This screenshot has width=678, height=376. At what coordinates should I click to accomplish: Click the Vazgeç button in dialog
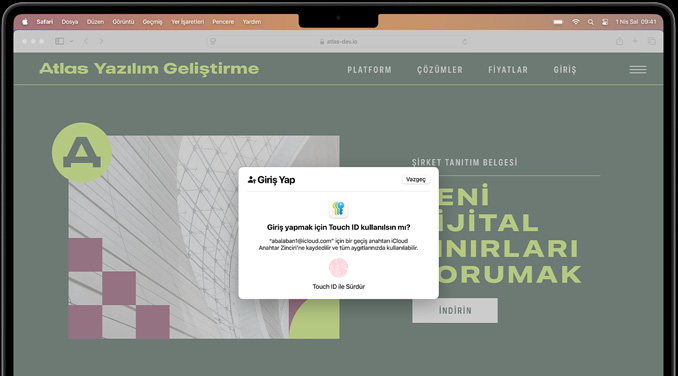point(416,179)
